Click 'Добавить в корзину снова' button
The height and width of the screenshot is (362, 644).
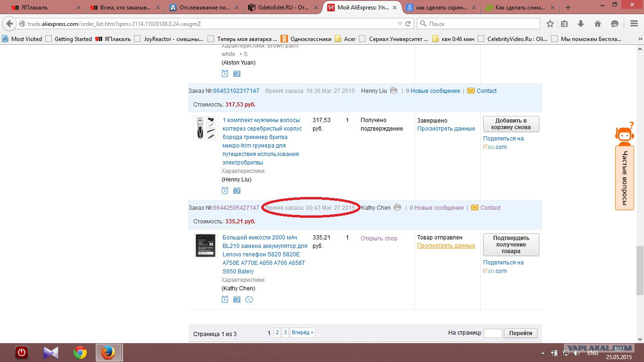pyautogui.click(x=511, y=124)
